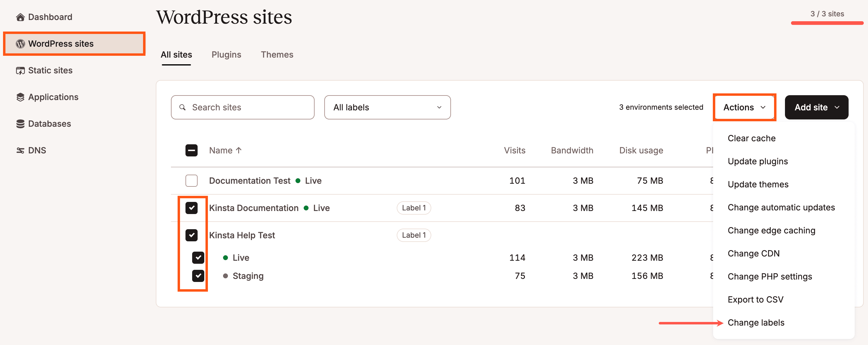Click the Search sites input field
Viewport: 868px width, 345px height.
(x=243, y=107)
